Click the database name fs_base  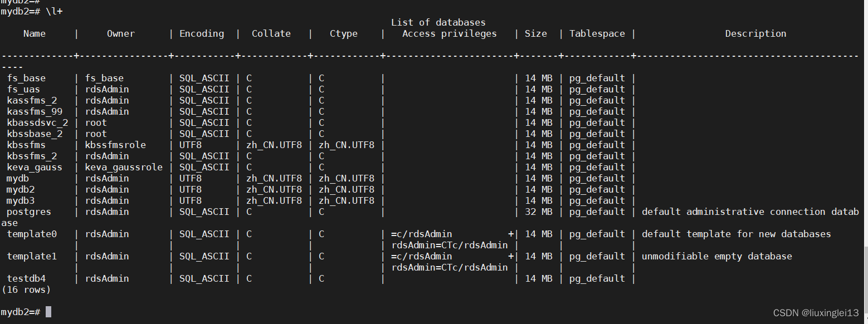(x=26, y=78)
